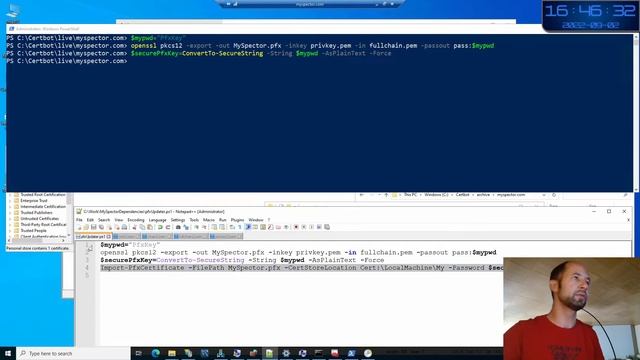
Task: Open File Explorer address bar history dropdown
Action: click(544, 195)
